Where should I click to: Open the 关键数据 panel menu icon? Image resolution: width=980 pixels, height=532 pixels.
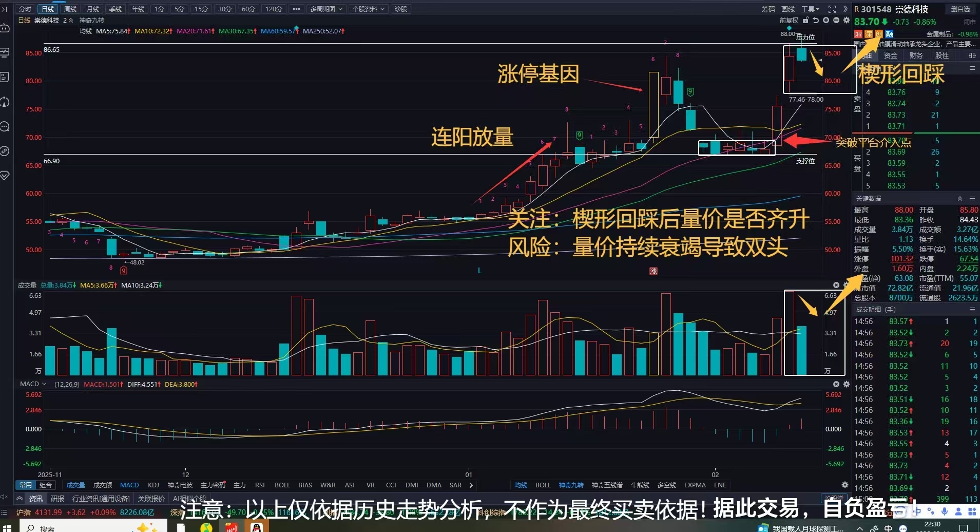[x=972, y=198]
